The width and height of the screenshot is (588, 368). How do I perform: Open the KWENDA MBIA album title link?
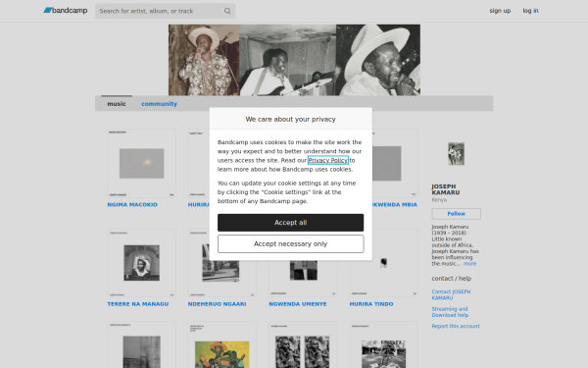395,205
